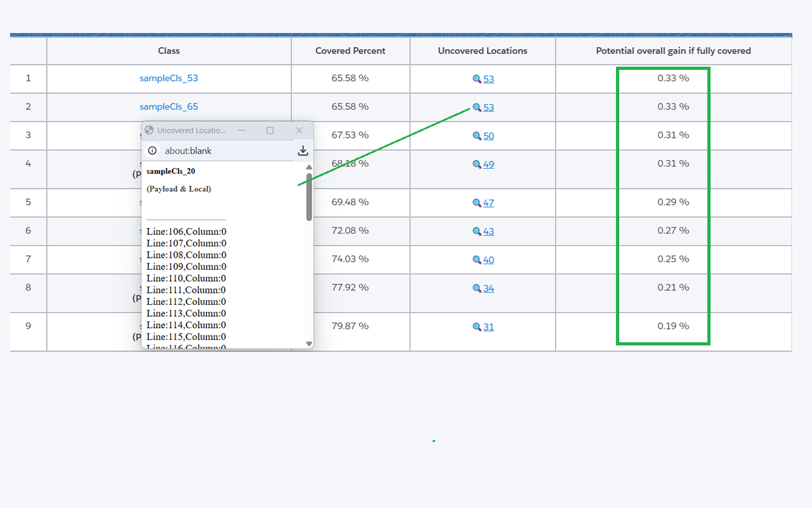Open uncovered locations link 34
The width and height of the screenshot is (812, 508).
[x=487, y=288]
